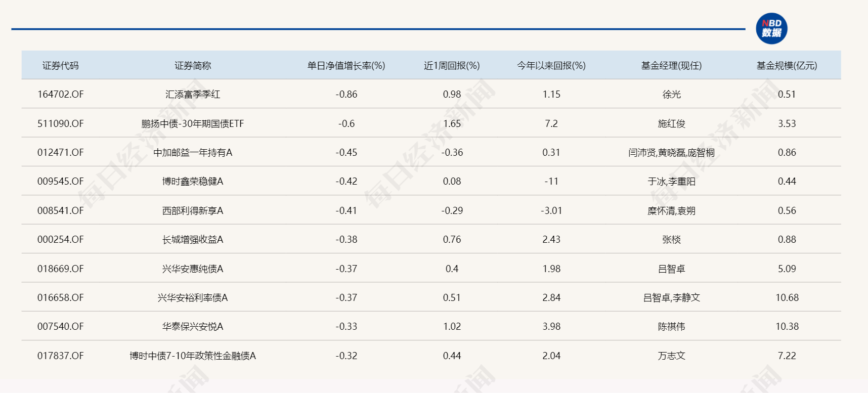Click fund name 华泰保兴安悦A
Viewport: 868px width, 393px height.
193,326
